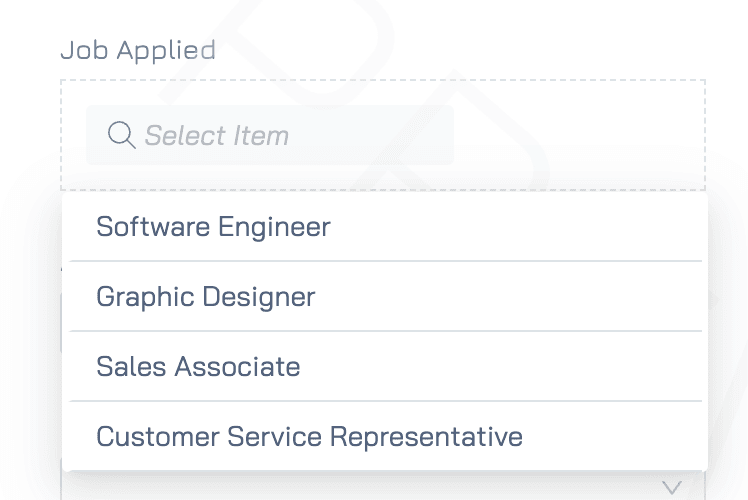Open the partially hidden dropdown below the list
The image size is (748, 500).
(383, 487)
